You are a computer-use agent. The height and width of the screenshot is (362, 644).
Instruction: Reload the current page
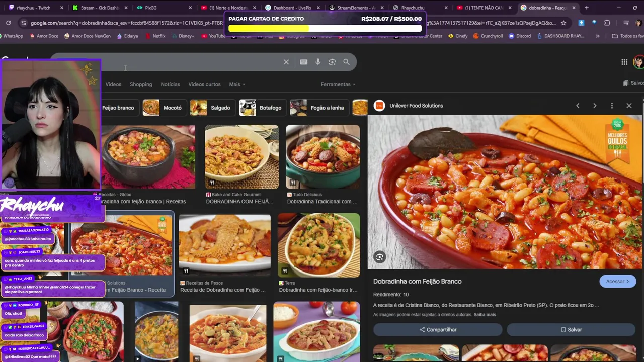tap(8, 23)
